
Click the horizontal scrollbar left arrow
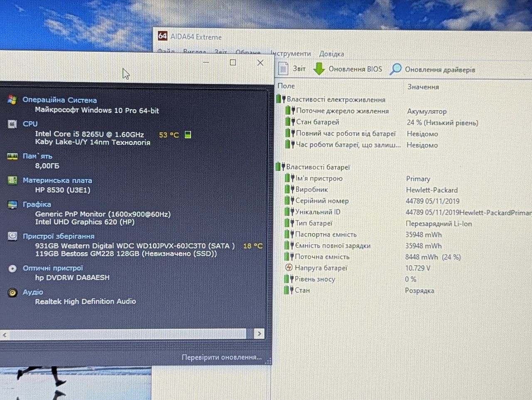coord(5,334)
